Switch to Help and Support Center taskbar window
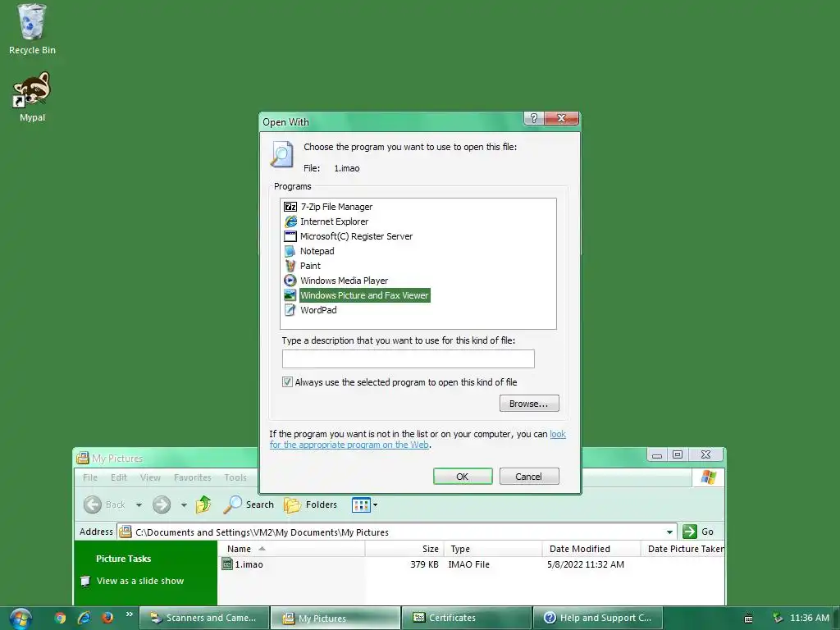This screenshot has width=840, height=630. coord(598,618)
